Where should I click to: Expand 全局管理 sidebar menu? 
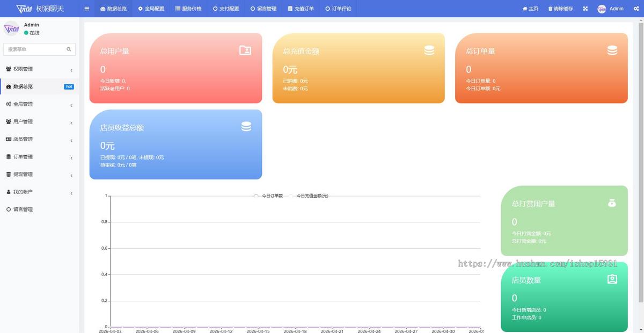click(39, 104)
